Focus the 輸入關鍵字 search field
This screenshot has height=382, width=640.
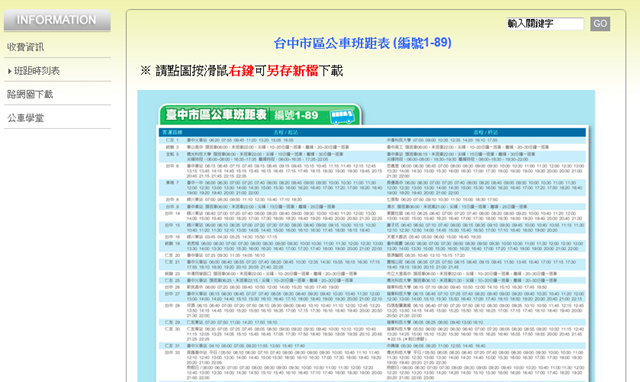point(545,24)
